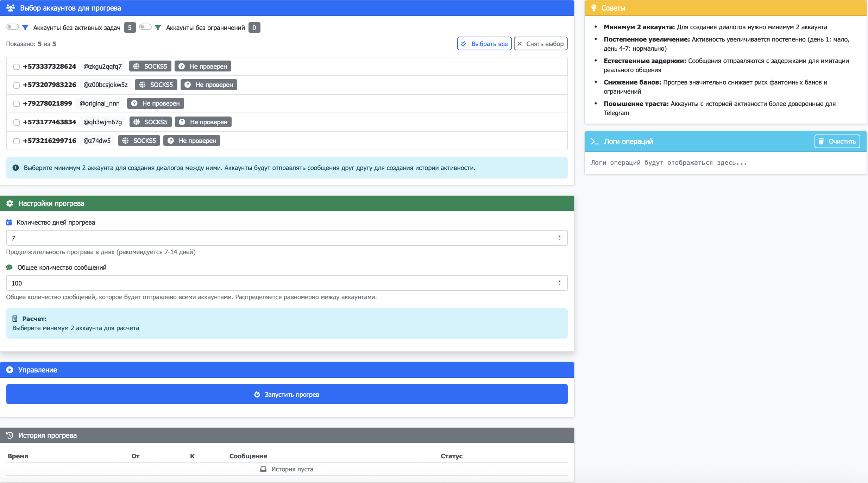Viewport: 868px width, 483px height.
Task: Click the lightbulb icon in Советы header
Action: (x=594, y=8)
